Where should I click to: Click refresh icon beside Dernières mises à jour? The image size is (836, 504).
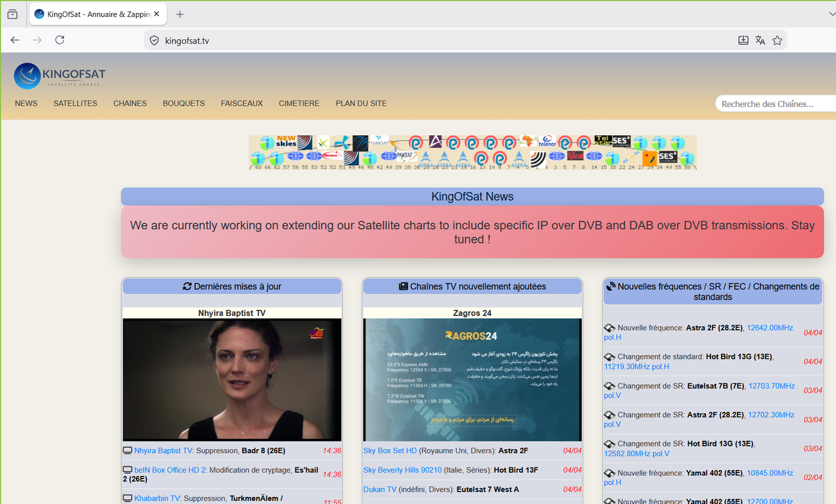point(187,286)
